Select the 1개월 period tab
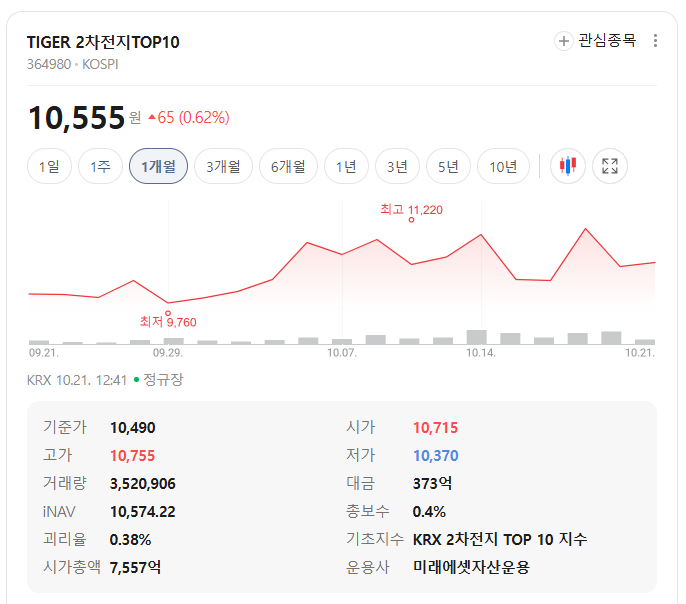The height and width of the screenshot is (604, 686). tap(158, 166)
